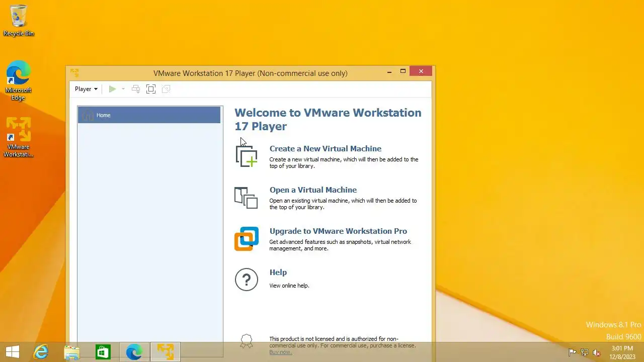
Task: Open Action Center flag tray icon
Action: pyautogui.click(x=572, y=352)
